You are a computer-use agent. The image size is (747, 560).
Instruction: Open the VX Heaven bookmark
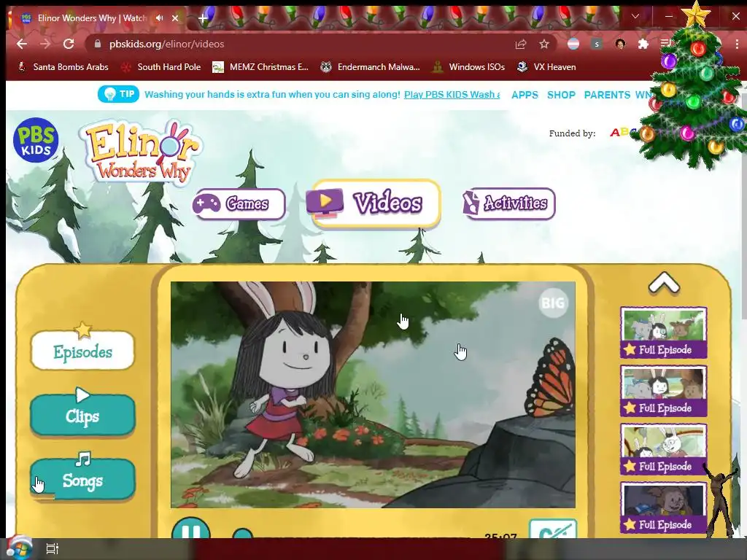546,67
